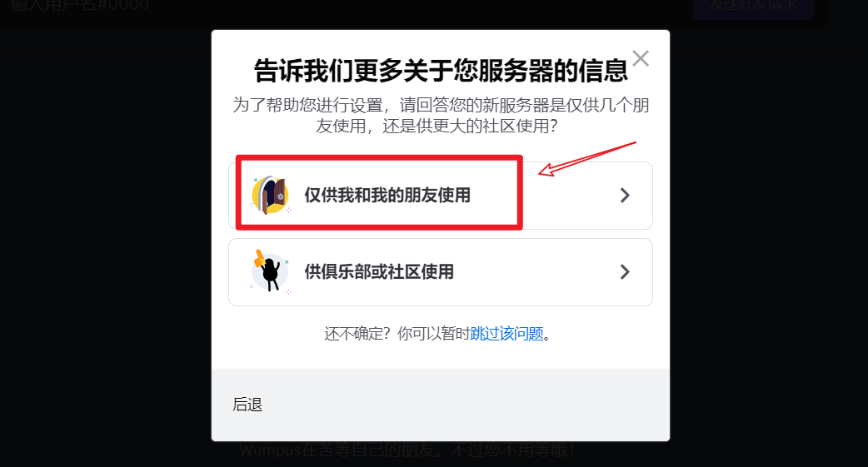Screen dimensions: 868x467
Task: Click the blank white space between 供俱乐部或社区使用 label and chevron
Action: [x=534, y=271]
